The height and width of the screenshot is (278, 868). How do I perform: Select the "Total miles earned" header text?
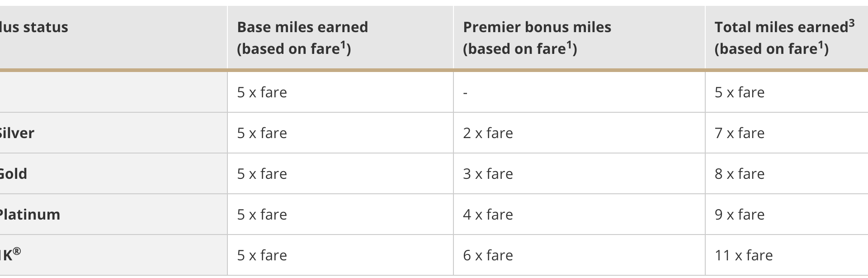pos(781,27)
